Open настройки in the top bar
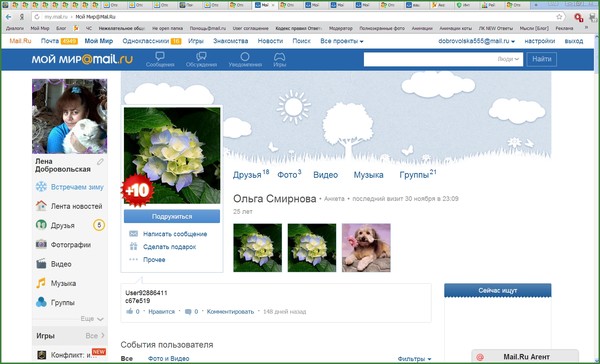The width and height of the screenshot is (600, 364). pyautogui.click(x=540, y=41)
